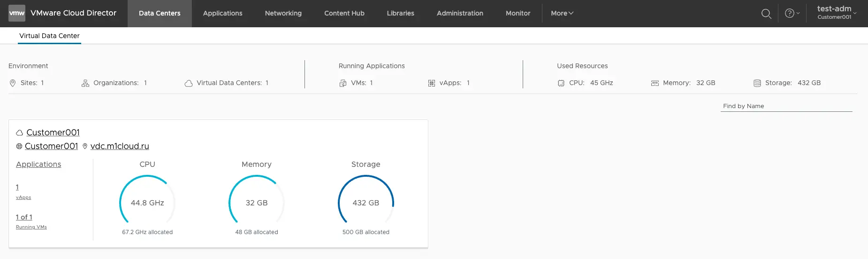
Task: Click the Virtual Data Centers cloud icon
Action: [x=189, y=83]
